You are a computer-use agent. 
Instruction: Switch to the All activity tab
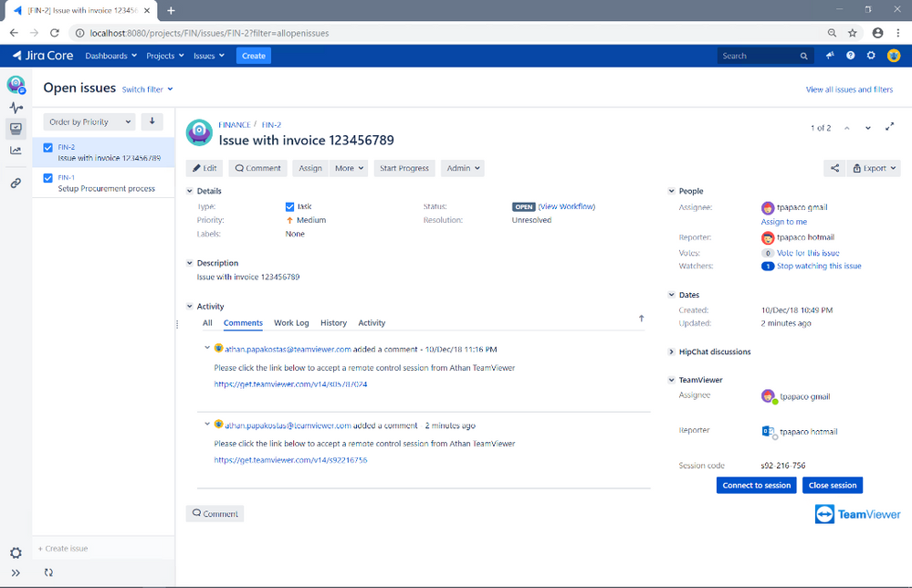coord(207,323)
